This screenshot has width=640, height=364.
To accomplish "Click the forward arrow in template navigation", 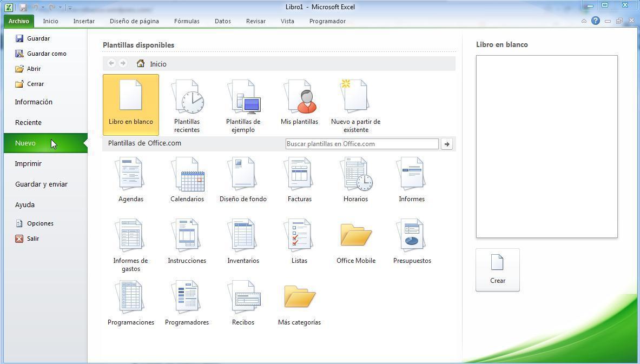I will (122, 63).
